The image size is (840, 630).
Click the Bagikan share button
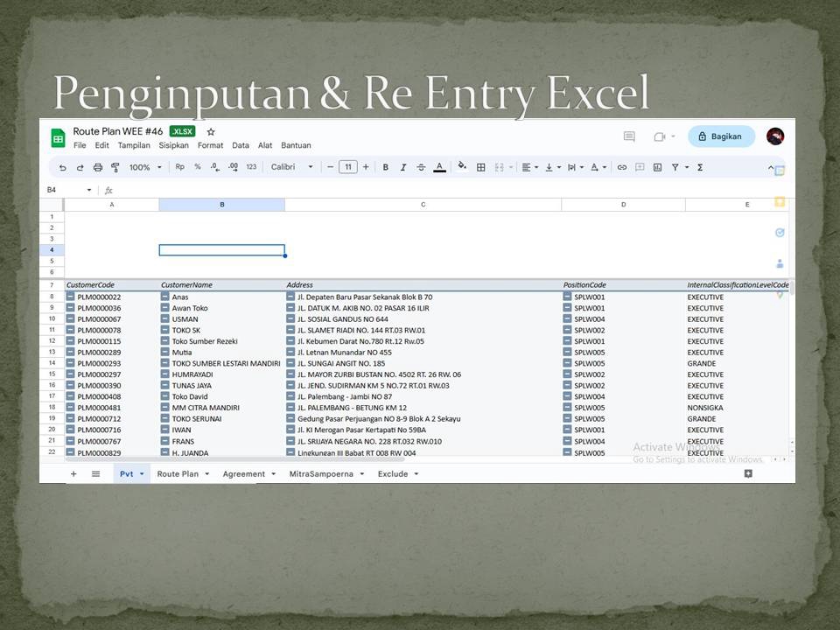point(721,136)
